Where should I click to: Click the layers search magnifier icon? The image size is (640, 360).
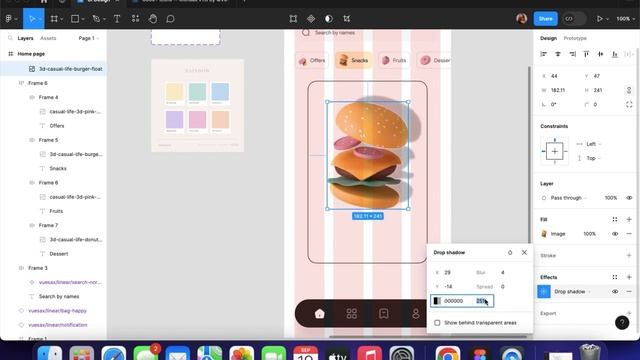tap(10, 38)
